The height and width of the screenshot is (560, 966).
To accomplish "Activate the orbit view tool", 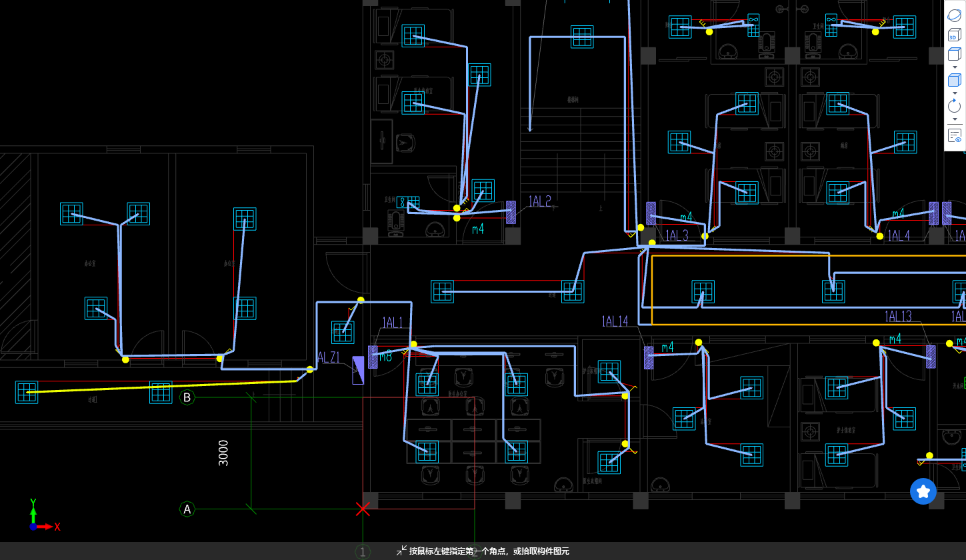I will coord(954,17).
